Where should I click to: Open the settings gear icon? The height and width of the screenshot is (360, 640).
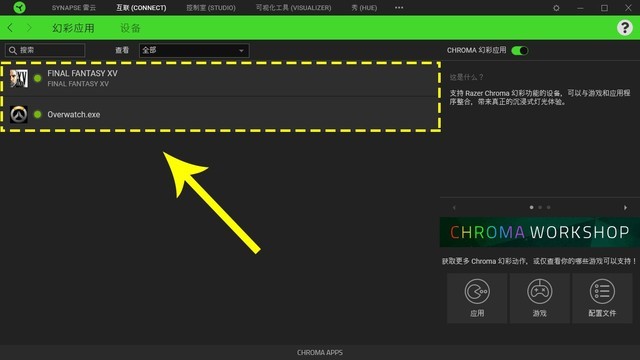point(556,8)
